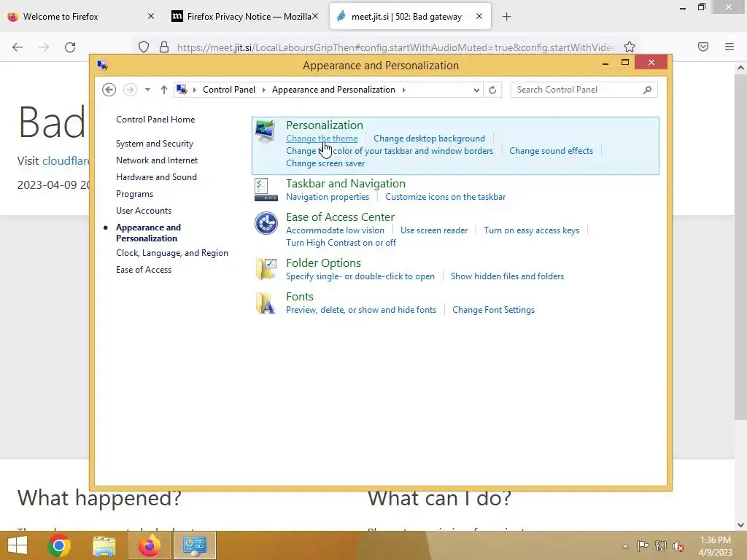The image size is (747, 560).
Task: Show hidden tray icons arrow
Action: [x=625, y=546]
